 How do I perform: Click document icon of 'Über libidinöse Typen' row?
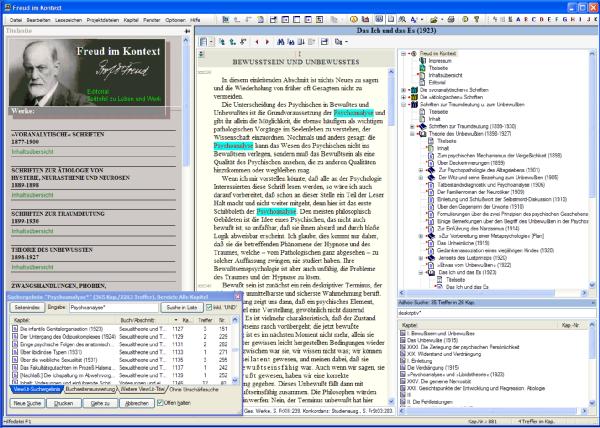coord(15,352)
